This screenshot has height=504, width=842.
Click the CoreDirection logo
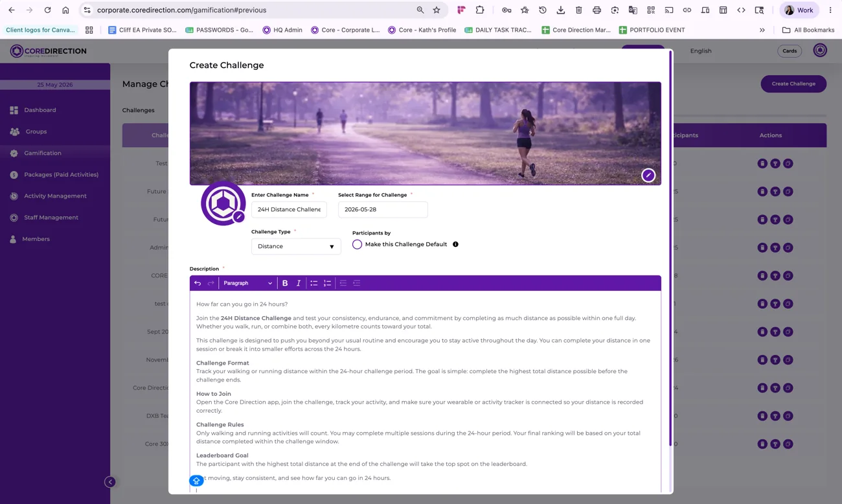click(48, 51)
